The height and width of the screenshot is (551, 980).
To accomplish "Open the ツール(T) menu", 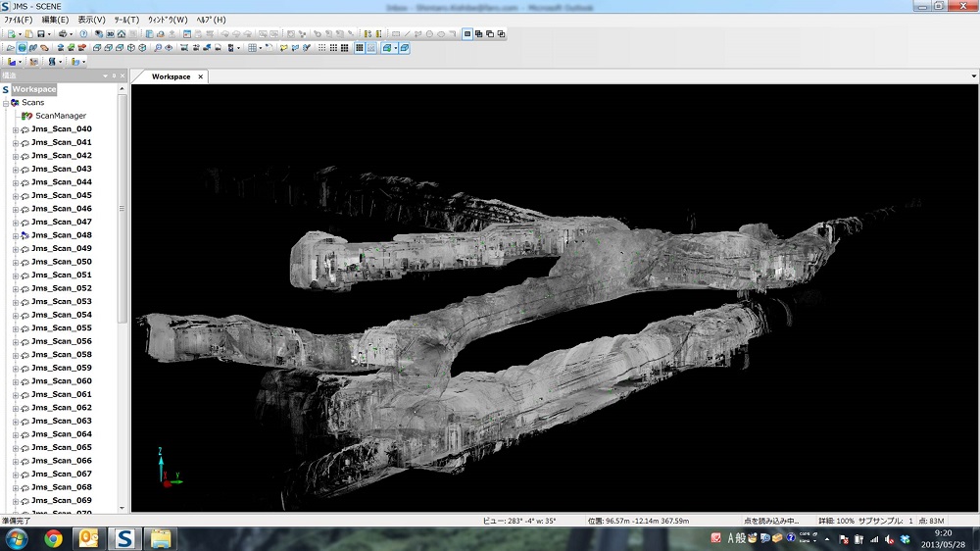I will pos(126,20).
